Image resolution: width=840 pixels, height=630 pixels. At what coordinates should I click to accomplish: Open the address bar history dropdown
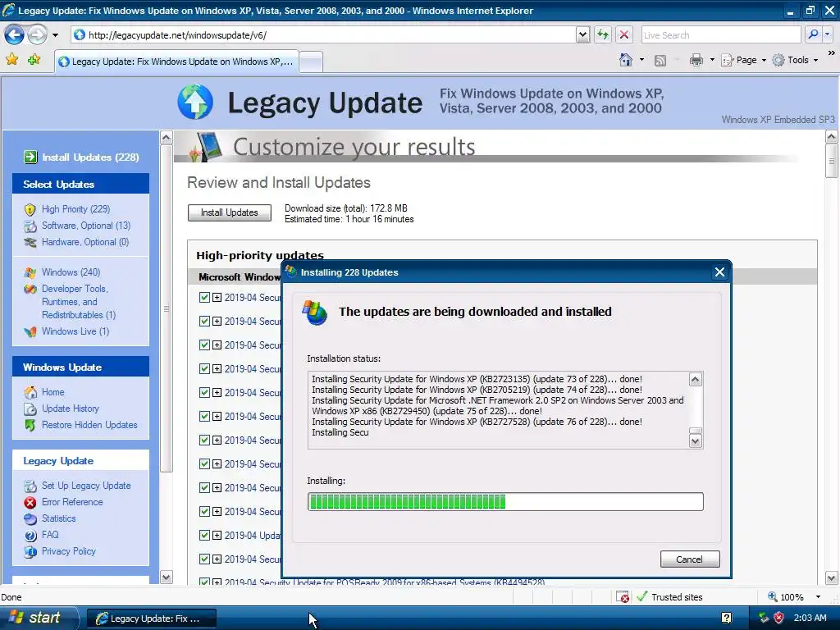coord(583,35)
